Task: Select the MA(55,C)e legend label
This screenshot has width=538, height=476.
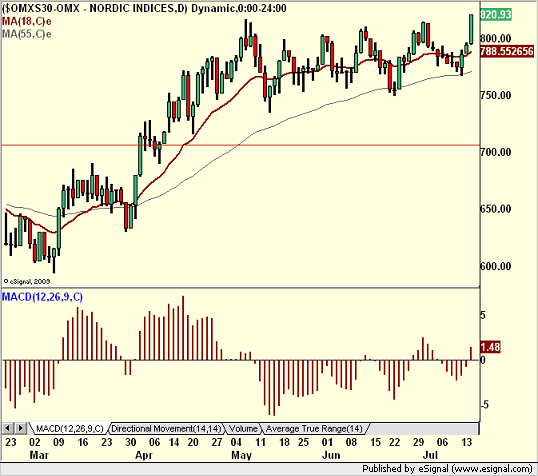Action: [27, 34]
